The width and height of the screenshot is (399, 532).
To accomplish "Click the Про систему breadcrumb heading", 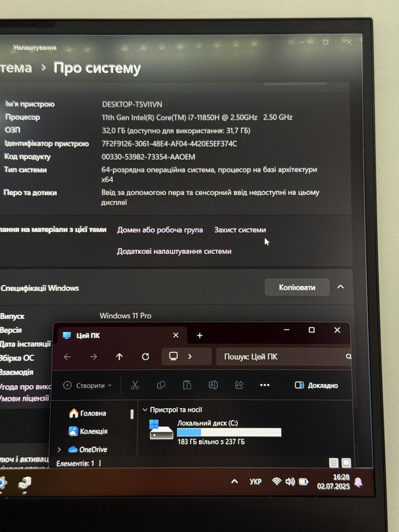I will pyautogui.click(x=97, y=68).
